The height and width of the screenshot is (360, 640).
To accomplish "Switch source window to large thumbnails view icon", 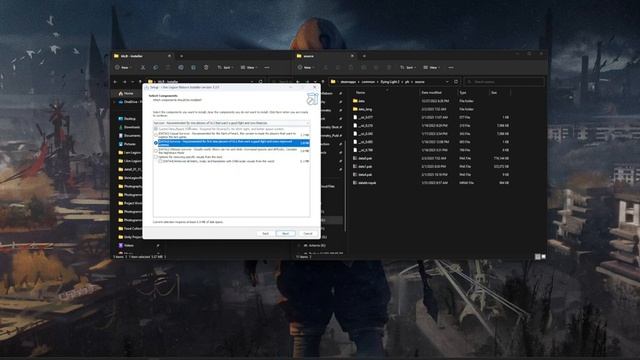I will tap(543, 256).
